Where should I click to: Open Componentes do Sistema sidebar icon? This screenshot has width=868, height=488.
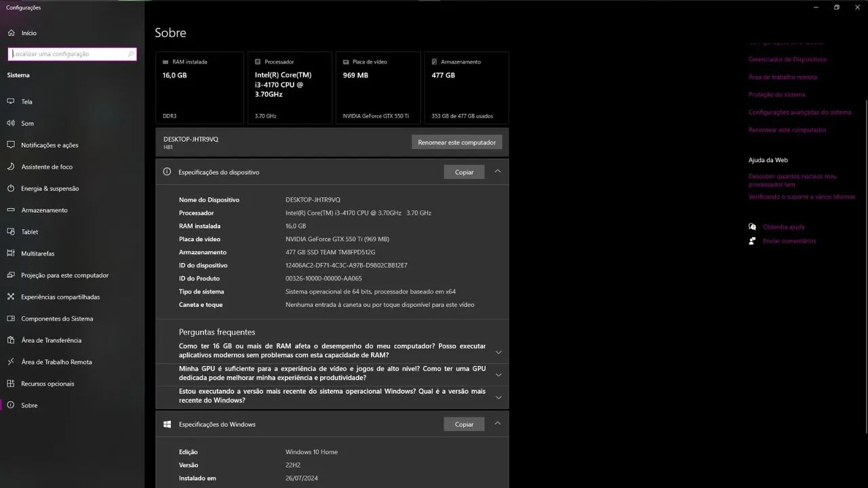tap(11, 319)
